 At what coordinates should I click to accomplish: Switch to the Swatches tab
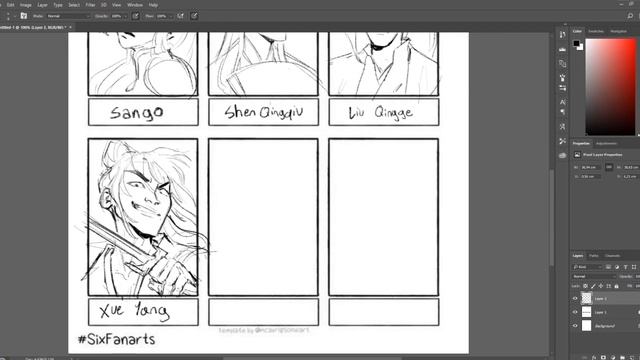(596, 31)
